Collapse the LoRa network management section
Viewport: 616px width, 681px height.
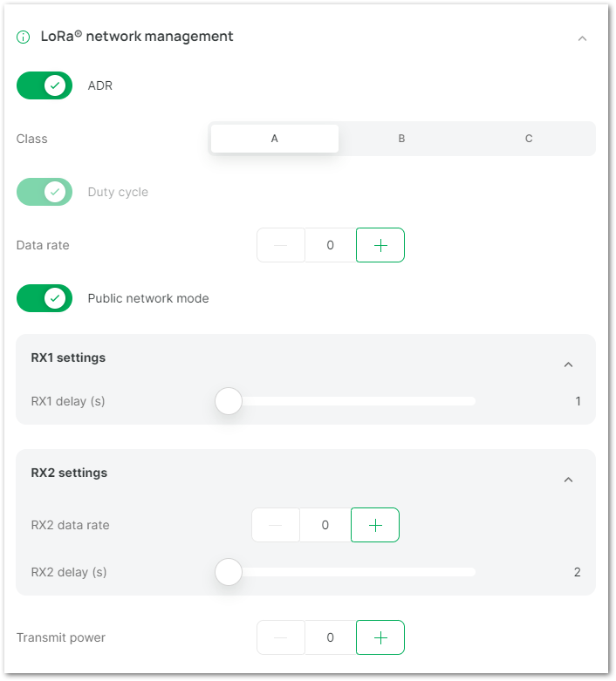click(x=582, y=38)
